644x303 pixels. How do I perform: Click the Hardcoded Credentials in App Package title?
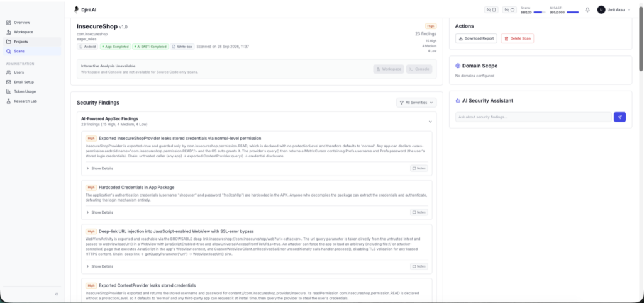(136, 188)
